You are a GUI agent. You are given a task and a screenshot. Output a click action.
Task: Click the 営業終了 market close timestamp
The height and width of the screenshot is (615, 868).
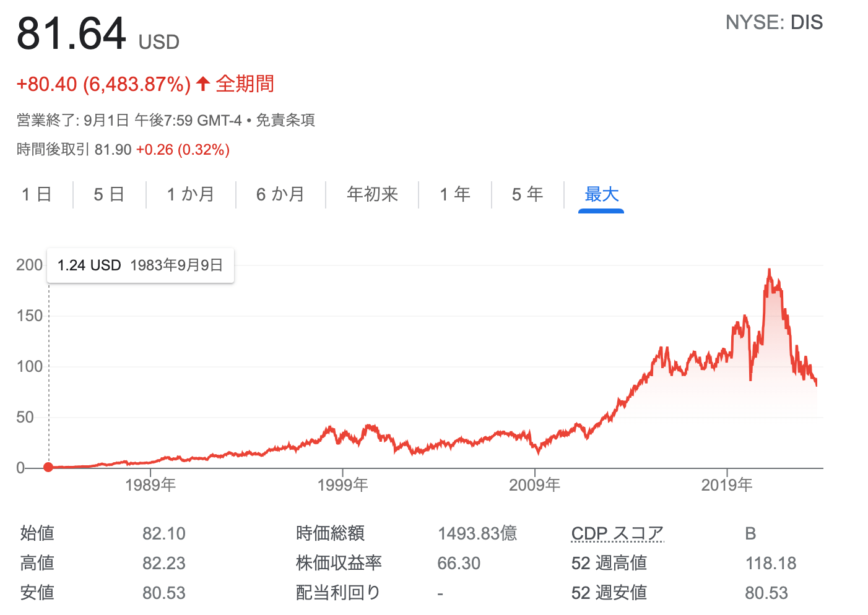click(129, 120)
